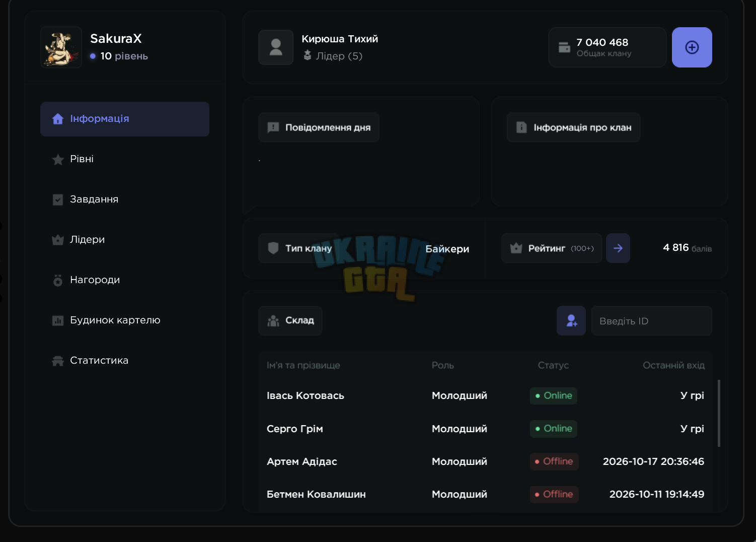Image resolution: width=756 pixels, height=542 pixels.
Task: Click the Останній вхід column header
Action: click(673, 365)
